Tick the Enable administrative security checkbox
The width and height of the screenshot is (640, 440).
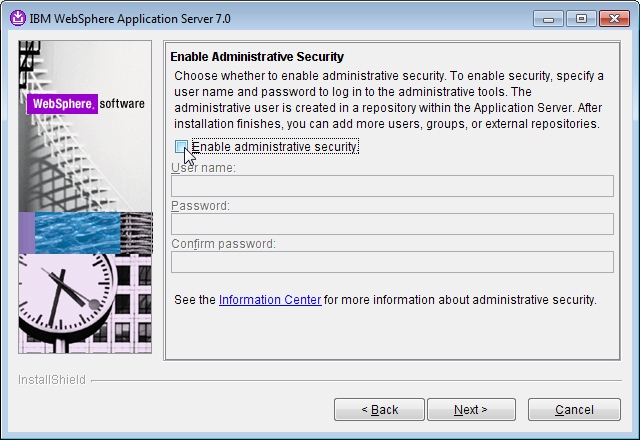point(180,147)
